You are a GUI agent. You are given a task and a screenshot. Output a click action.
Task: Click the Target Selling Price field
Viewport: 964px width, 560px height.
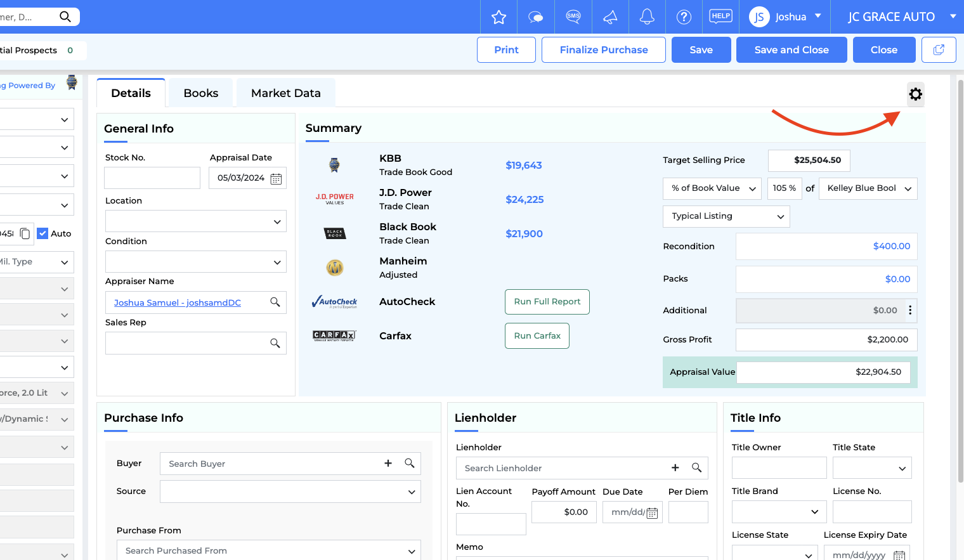click(x=809, y=160)
